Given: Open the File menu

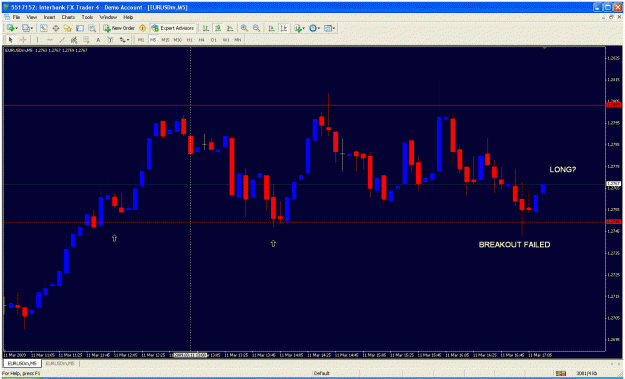Looking at the screenshot, I should tap(16, 17).
